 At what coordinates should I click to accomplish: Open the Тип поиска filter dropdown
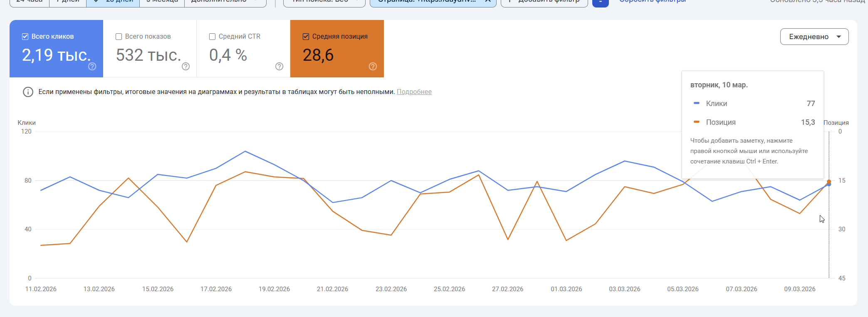click(324, 2)
